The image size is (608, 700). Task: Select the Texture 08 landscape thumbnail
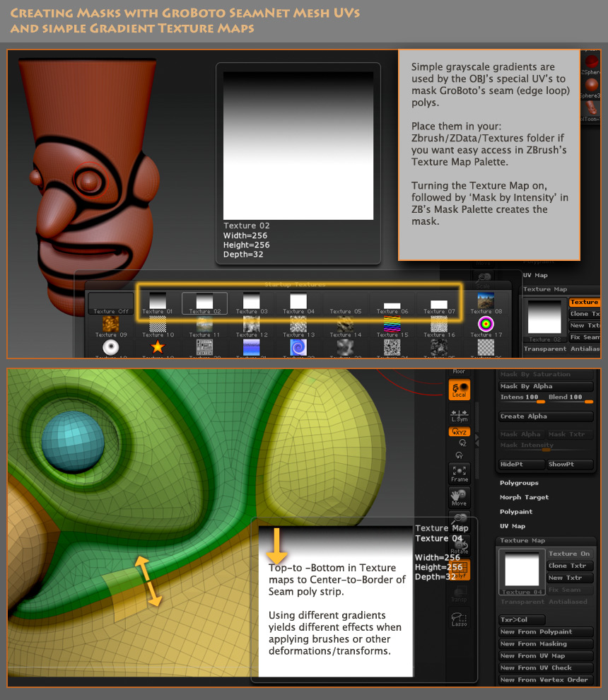(486, 303)
